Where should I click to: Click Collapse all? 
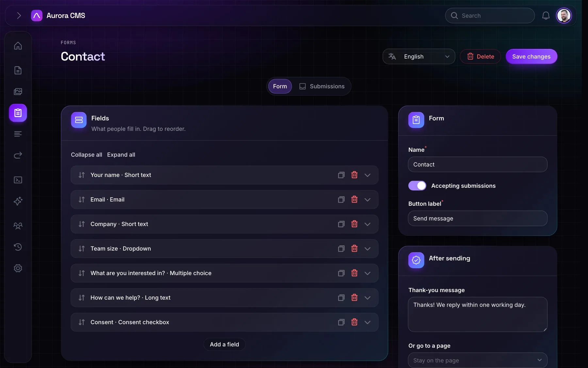87,155
